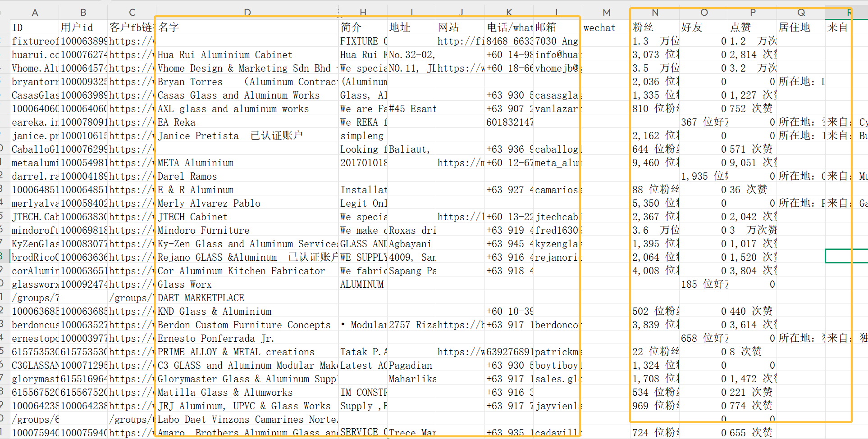Select cell 'Ky-Zen Glass and Aluminum Services'

pos(247,244)
